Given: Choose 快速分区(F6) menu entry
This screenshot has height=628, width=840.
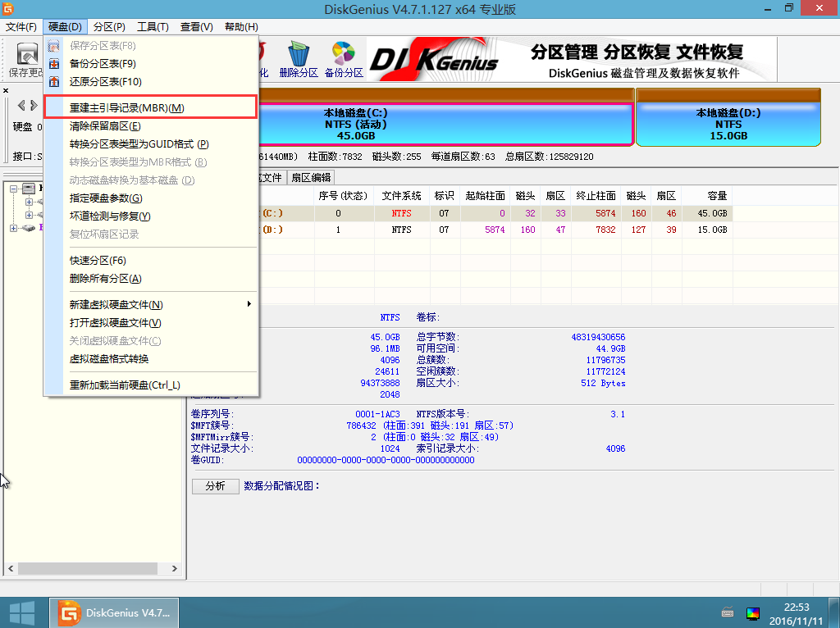Looking at the screenshot, I should [x=151, y=261].
